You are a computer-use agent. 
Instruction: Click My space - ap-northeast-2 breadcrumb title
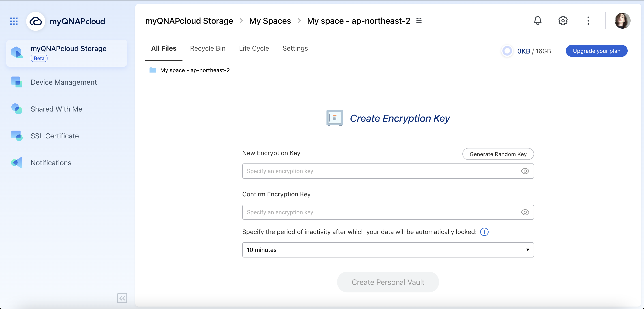358,21
